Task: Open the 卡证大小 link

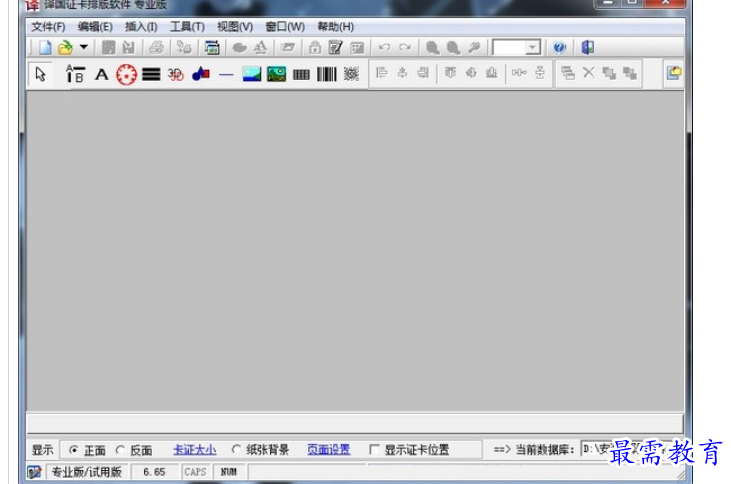Action: (195, 450)
